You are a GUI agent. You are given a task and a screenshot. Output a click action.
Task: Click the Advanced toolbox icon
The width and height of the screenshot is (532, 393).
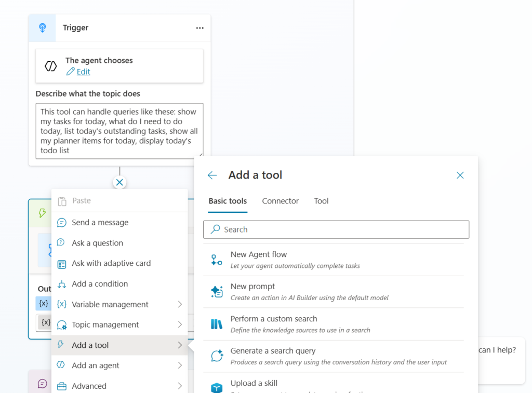click(62, 386)
